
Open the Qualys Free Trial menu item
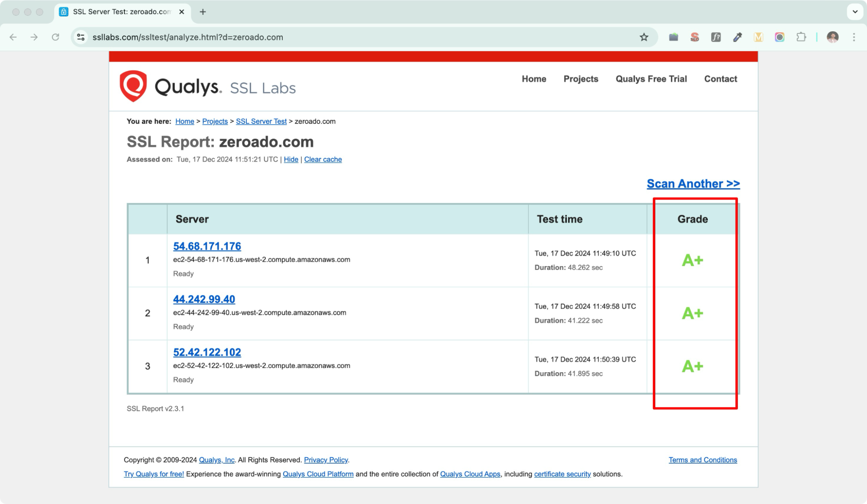[651, 79]
